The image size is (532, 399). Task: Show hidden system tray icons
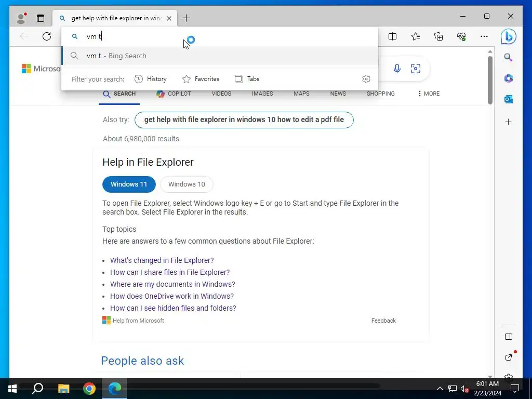click(x=440, y=389)
